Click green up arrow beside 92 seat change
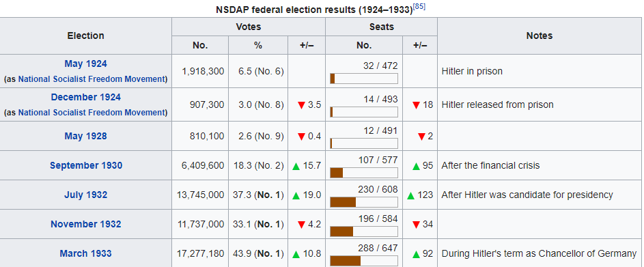Screen dimensions: 644x267 416,254
